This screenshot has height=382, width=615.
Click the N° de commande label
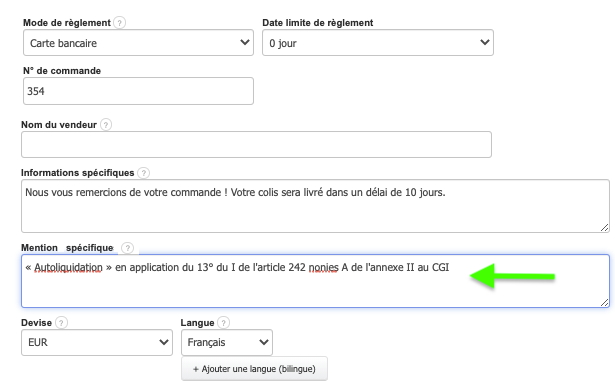pos(62,71)
